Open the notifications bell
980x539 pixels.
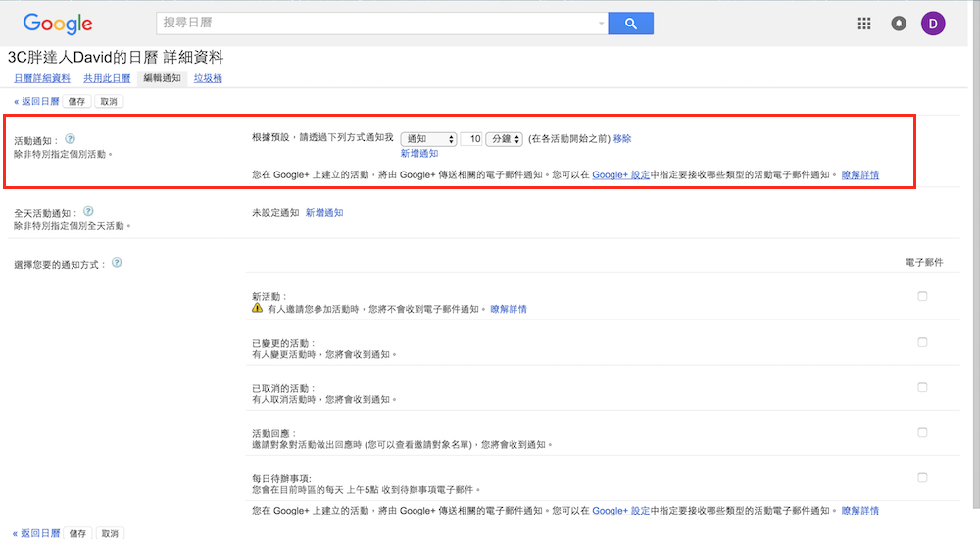pyautogui.click(x=899, y=24)
